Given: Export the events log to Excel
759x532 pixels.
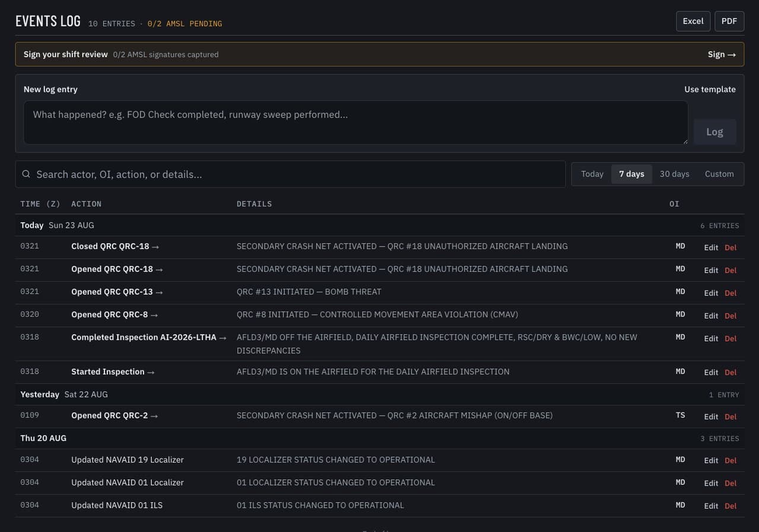Looking at the screenshot, I should [693, 21].
